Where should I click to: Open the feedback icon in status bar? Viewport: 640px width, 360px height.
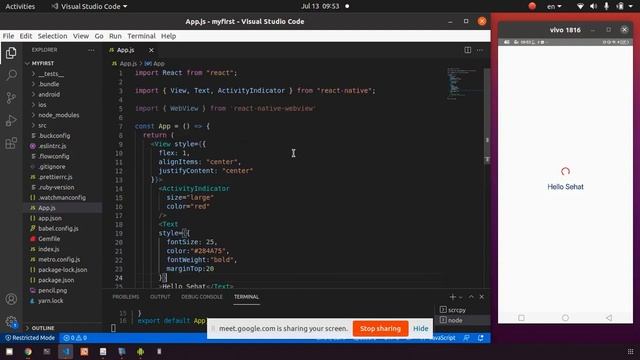click(x=466, y=338)
